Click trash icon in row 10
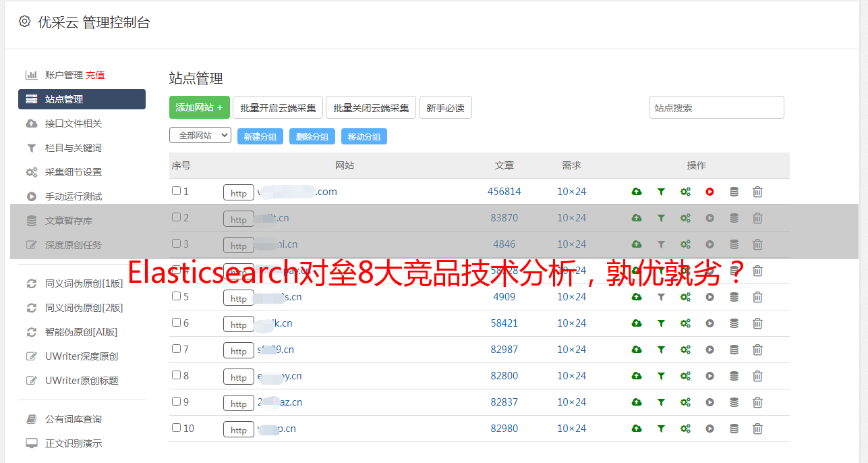The image size is (868, 463). [x=757, y=429]
